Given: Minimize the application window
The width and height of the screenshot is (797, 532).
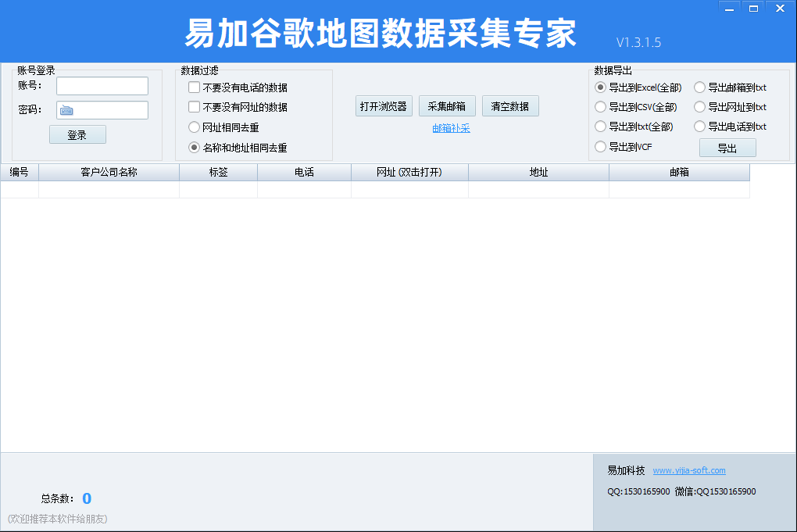Looking at the screenshot, I should pos(729,8).
